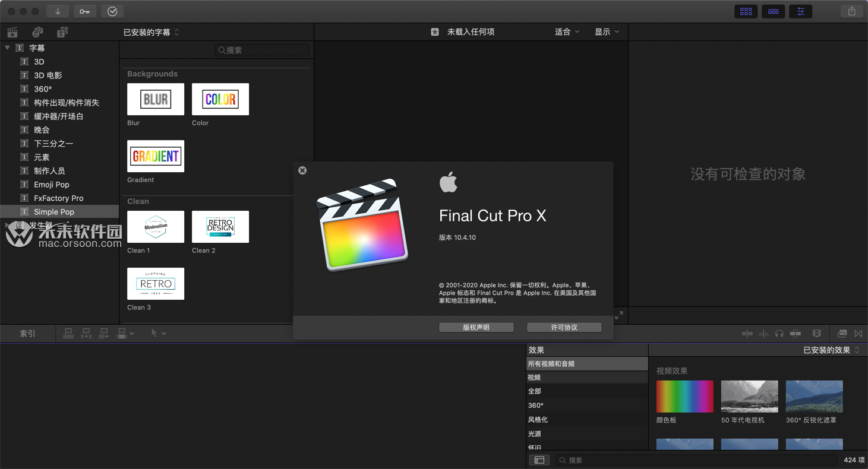
Task: Open the edit mode chevron next to overwrite
Action: pos(131,334)
